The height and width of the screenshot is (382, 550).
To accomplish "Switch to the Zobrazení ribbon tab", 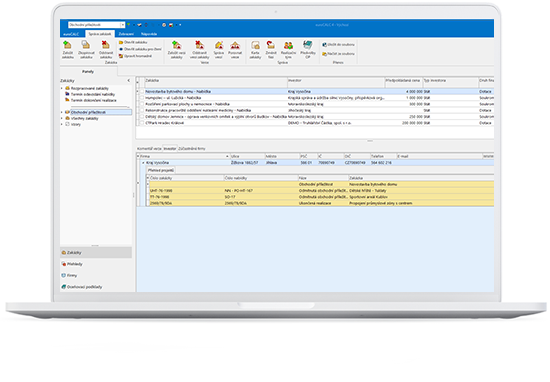I will [x=126, y=34].
